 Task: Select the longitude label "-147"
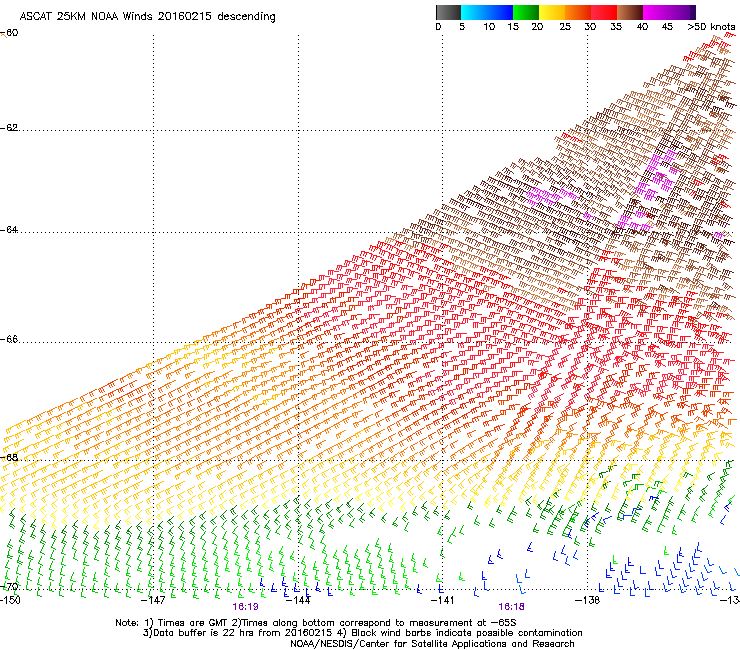coord(154,600)
